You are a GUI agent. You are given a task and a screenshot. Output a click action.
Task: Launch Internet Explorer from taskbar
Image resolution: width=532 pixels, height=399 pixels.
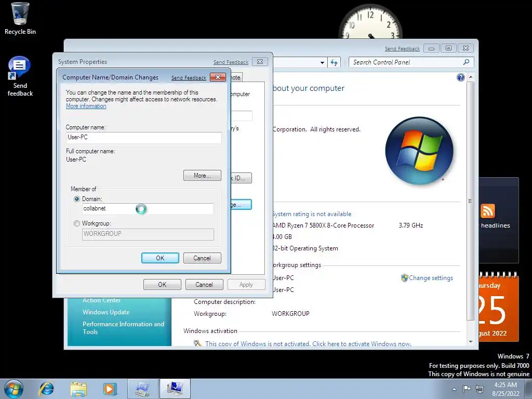(46, 389)
